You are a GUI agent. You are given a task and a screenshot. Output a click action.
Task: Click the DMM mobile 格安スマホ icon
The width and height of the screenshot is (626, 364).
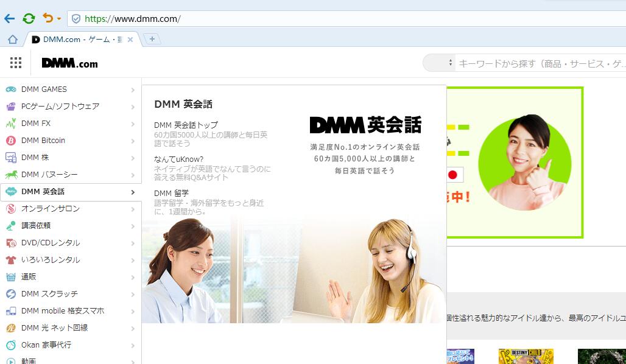[x=11, y=311]
